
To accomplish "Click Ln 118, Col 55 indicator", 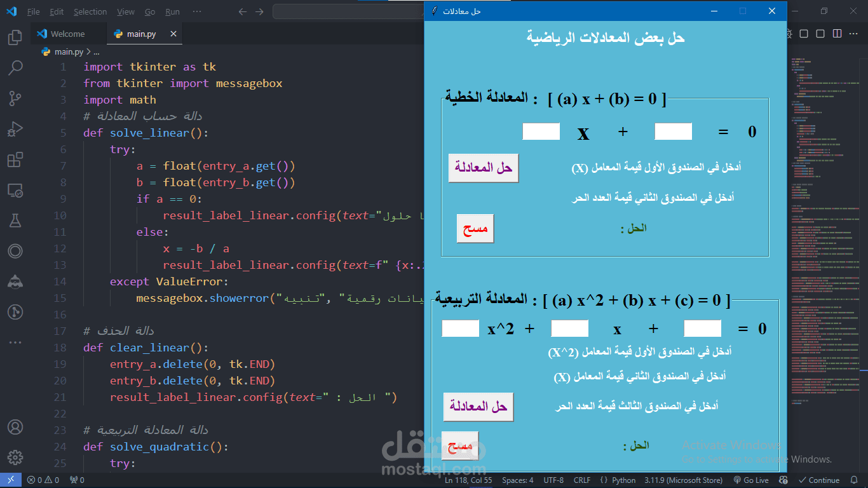I will [468, 480].
